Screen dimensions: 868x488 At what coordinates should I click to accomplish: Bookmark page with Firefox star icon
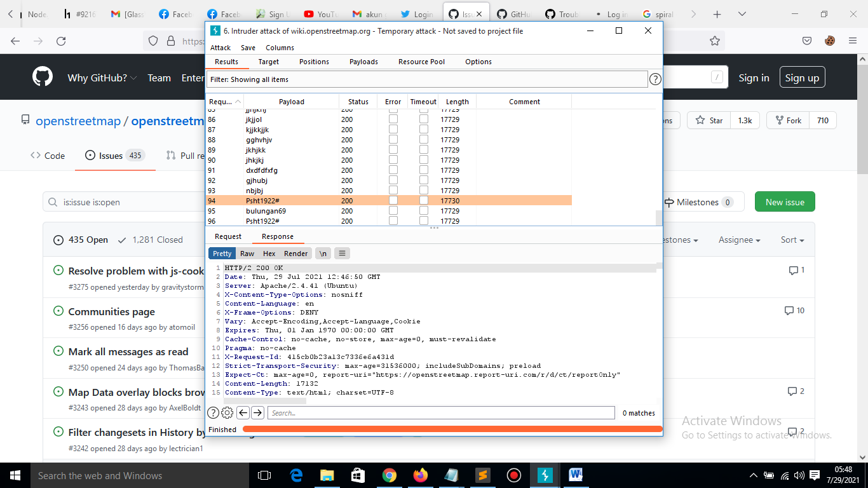[715, 41]
